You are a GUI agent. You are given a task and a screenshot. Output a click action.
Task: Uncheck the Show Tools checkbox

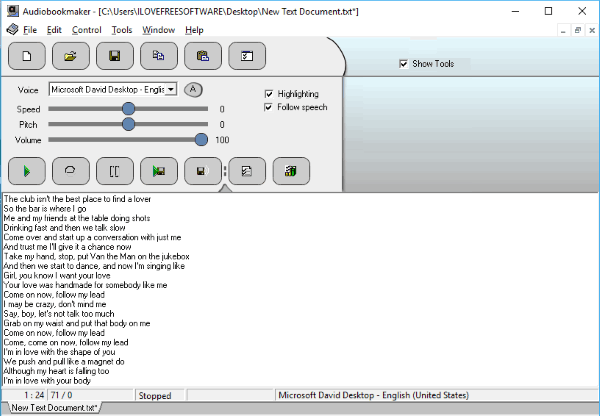403,64
